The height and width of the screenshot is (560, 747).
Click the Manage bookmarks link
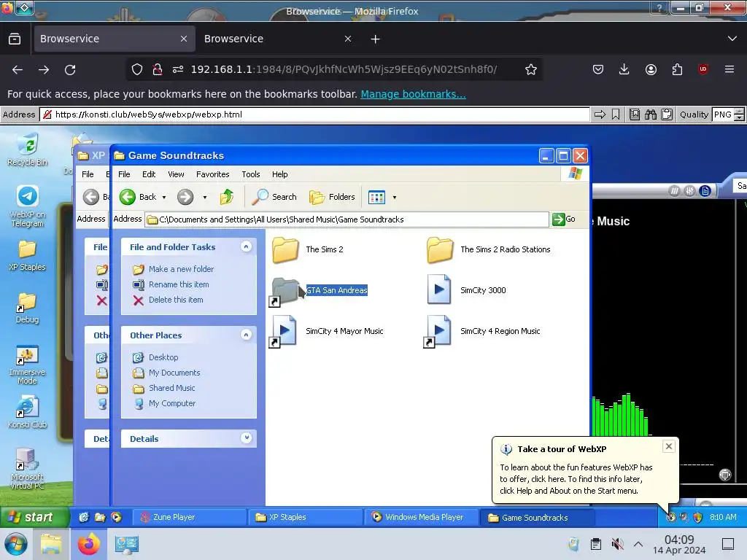tap(413, 94)
